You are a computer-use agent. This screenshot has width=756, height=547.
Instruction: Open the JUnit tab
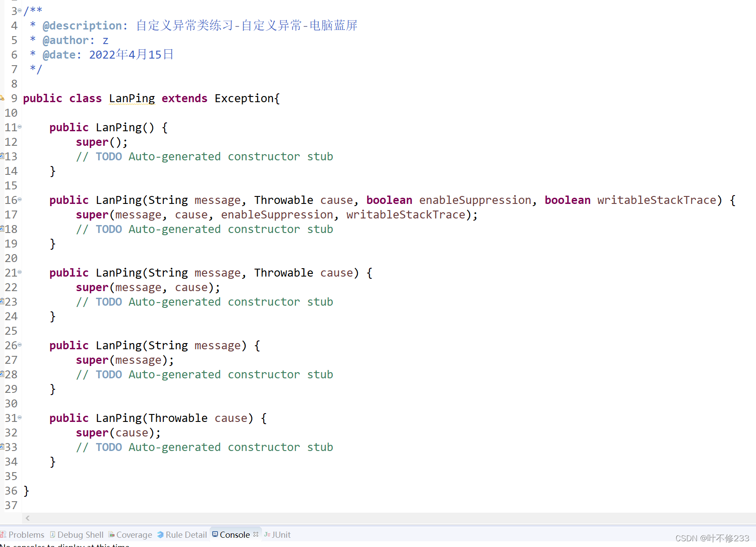[x=277, y=535]
